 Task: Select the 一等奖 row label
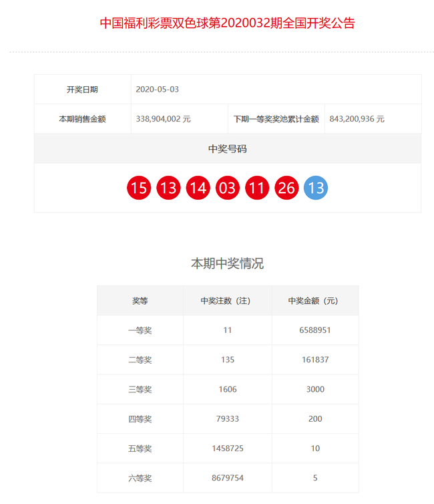click(x=140, y=330)
